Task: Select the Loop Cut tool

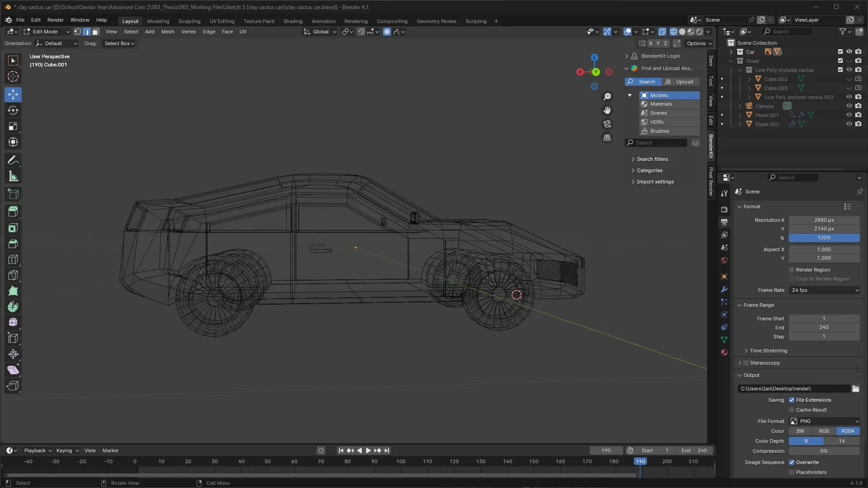Action: (13, 259)
